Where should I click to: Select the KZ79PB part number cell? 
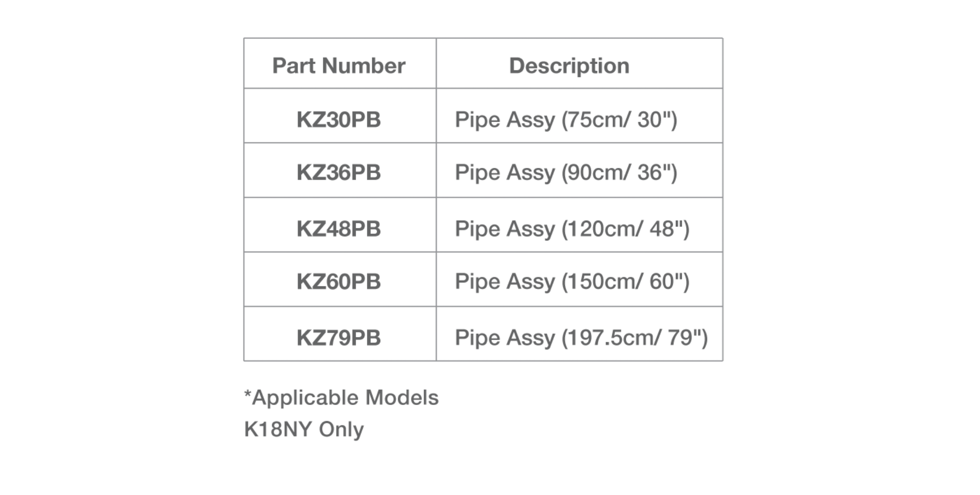(x=339, y=337)
